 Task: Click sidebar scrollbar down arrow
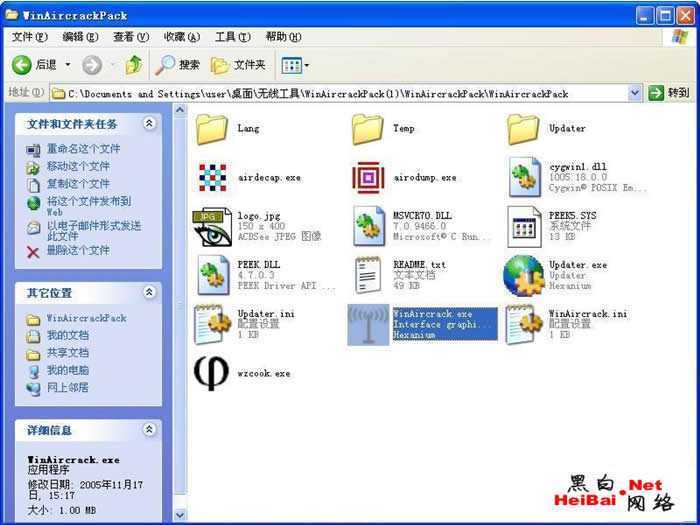point(180,515)
